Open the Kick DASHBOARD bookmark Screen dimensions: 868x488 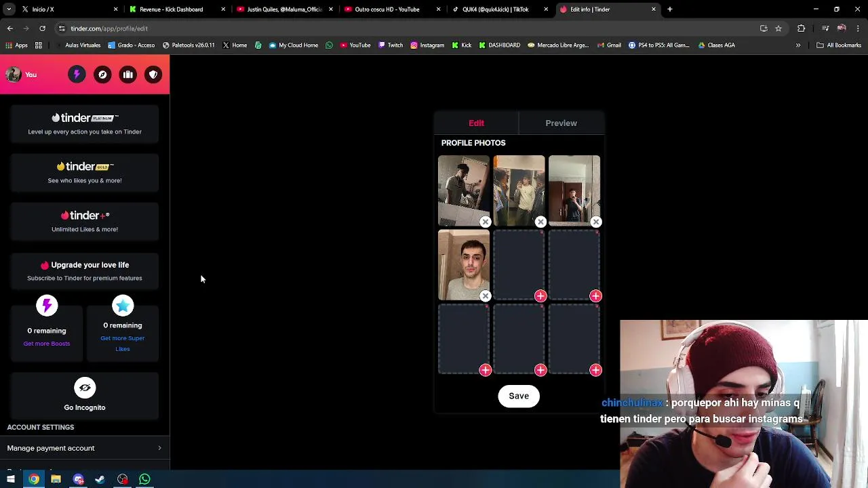click(x=500, y=45)
